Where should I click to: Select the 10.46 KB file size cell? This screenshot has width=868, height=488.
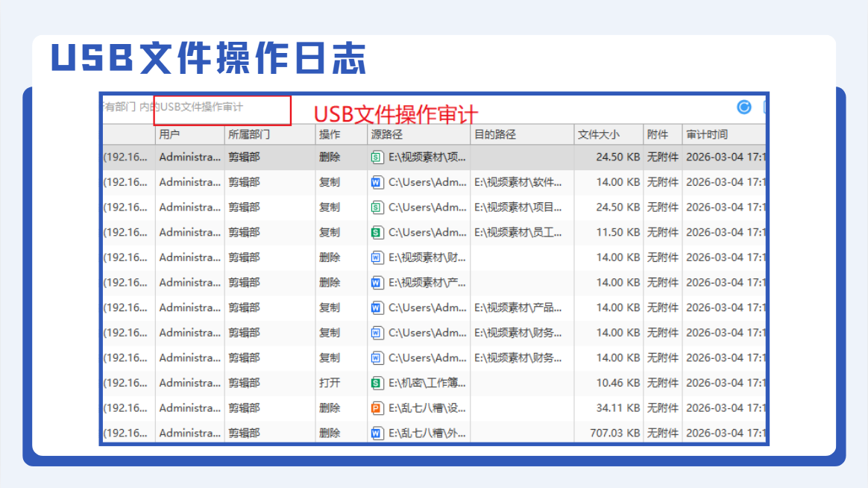617,383
